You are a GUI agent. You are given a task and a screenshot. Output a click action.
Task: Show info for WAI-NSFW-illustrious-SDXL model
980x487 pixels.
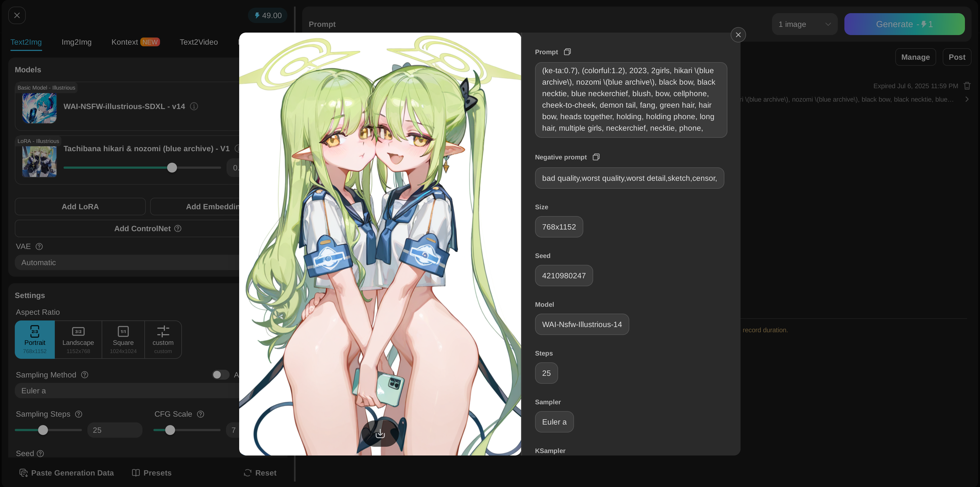click(x=194, y=106)
